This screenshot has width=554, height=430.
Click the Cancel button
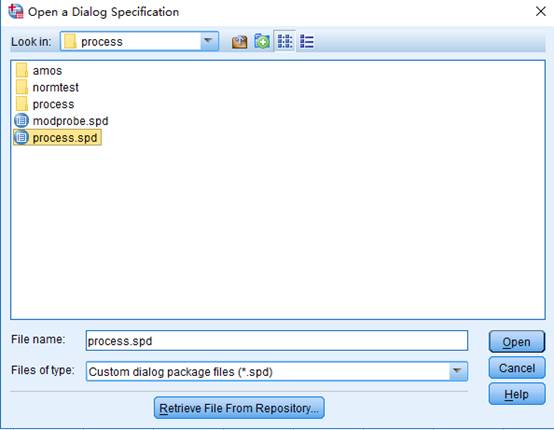517,368
